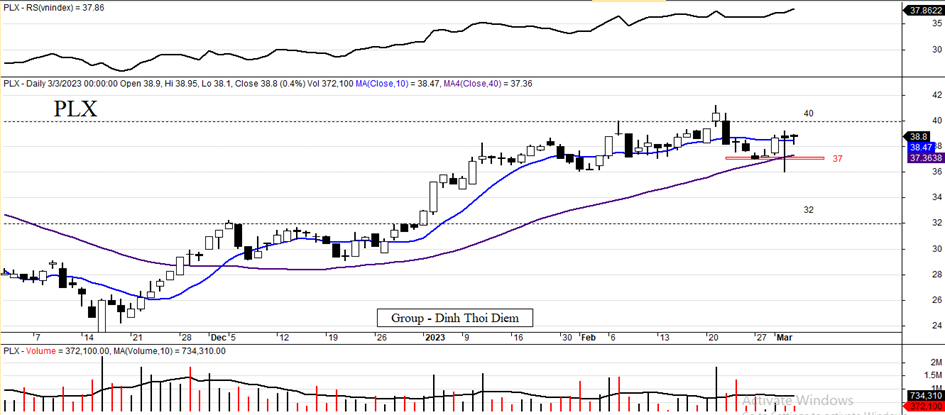Click the 16 date label in January
945x415 pixels.
click(x=517, y=337)
